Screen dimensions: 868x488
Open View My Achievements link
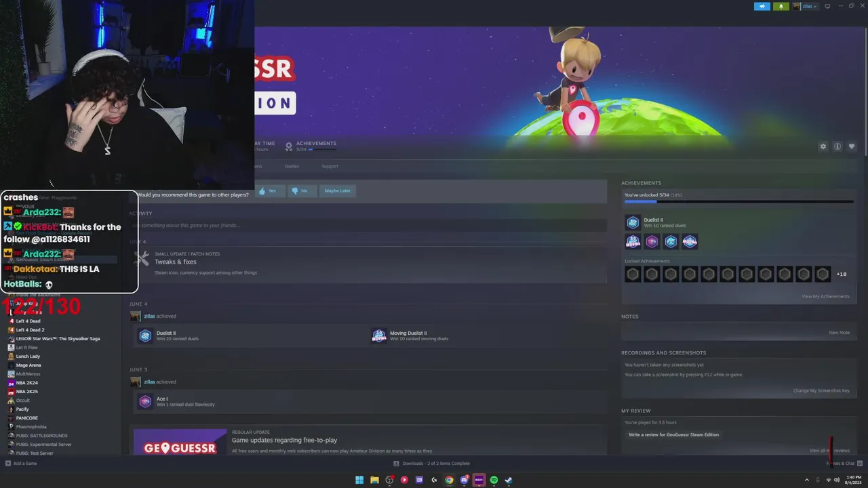coord(825,296)
